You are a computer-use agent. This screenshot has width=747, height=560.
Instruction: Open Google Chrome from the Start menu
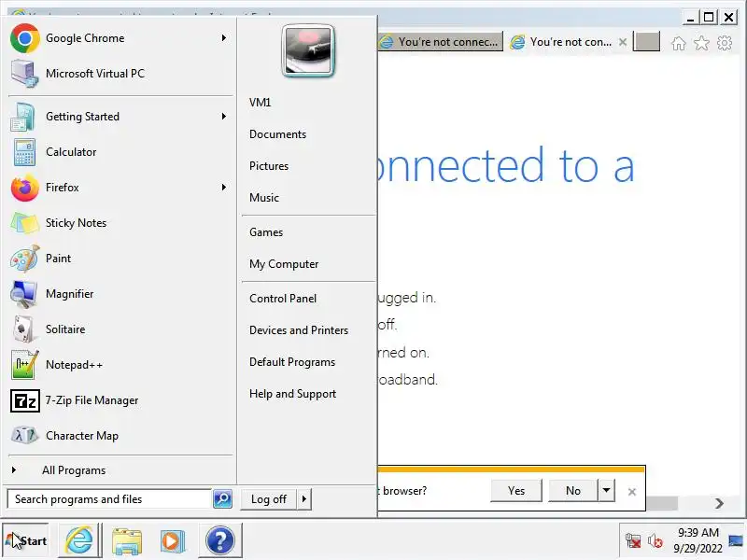point(120,38)
